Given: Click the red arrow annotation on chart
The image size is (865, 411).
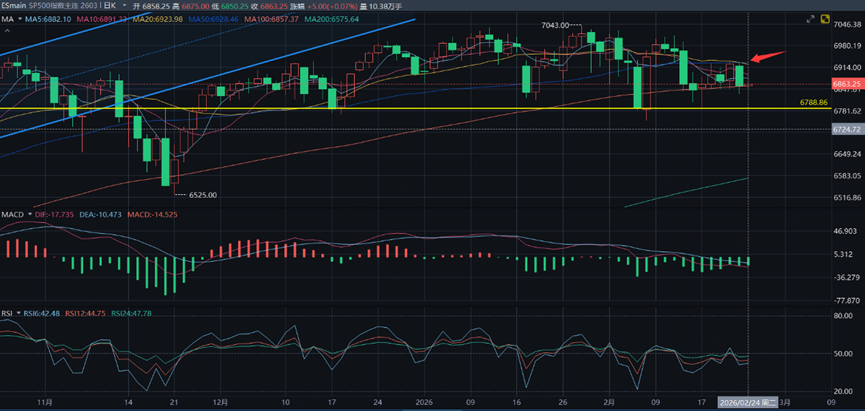Looking at the screenshot, I should tap(767, 56).
